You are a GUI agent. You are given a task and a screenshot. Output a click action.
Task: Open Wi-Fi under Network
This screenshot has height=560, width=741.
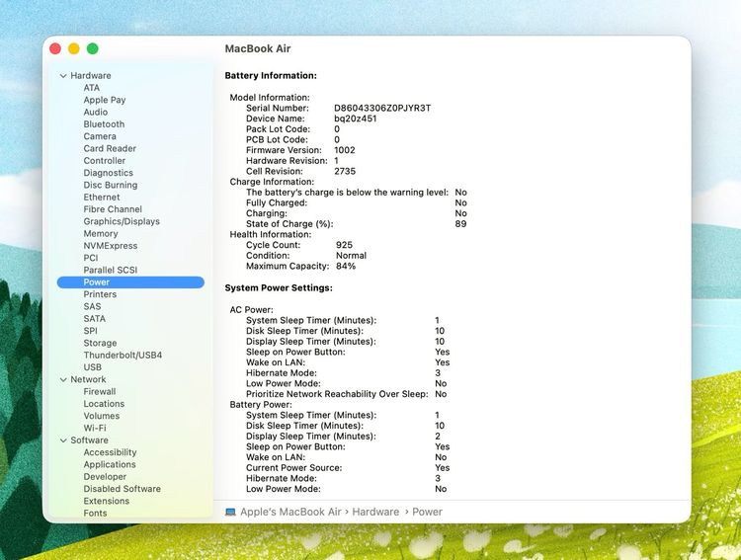click(95, 429)
